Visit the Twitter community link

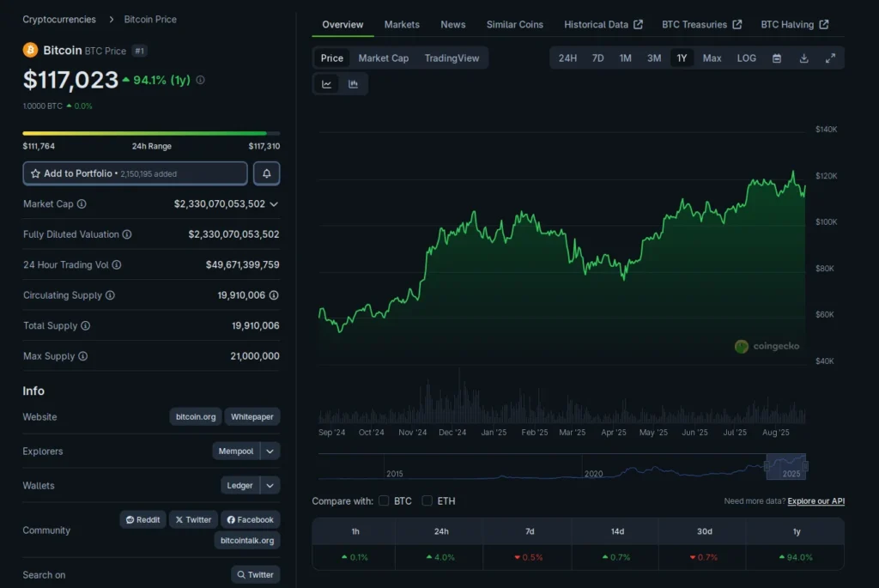pyautogui.click(x=193, y=519)
